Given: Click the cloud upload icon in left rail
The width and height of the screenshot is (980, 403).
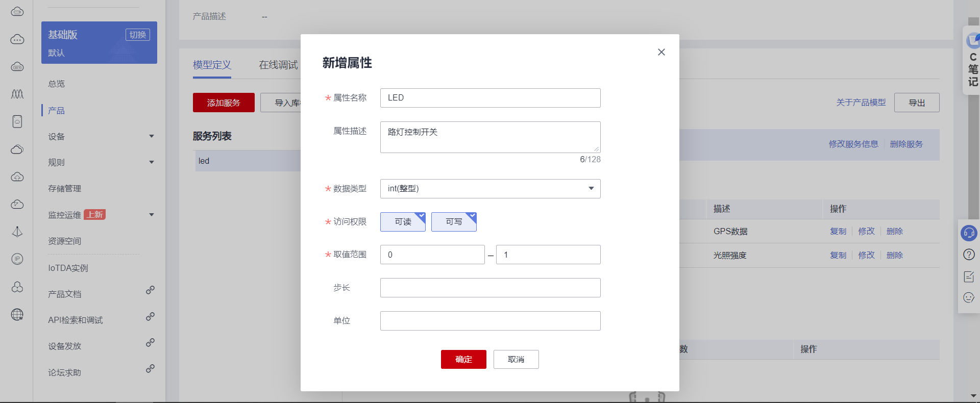Looking at the screenshot, I should pos(17,177).
